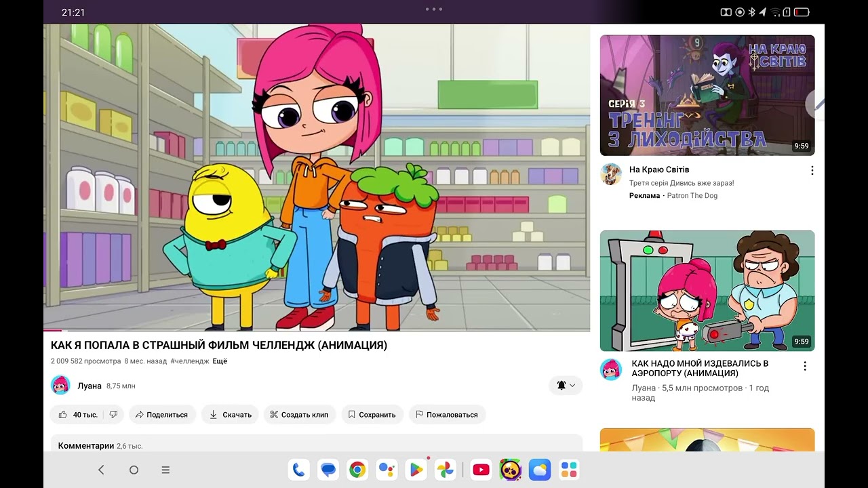Expand the description with Ещё

click(220, 361)
